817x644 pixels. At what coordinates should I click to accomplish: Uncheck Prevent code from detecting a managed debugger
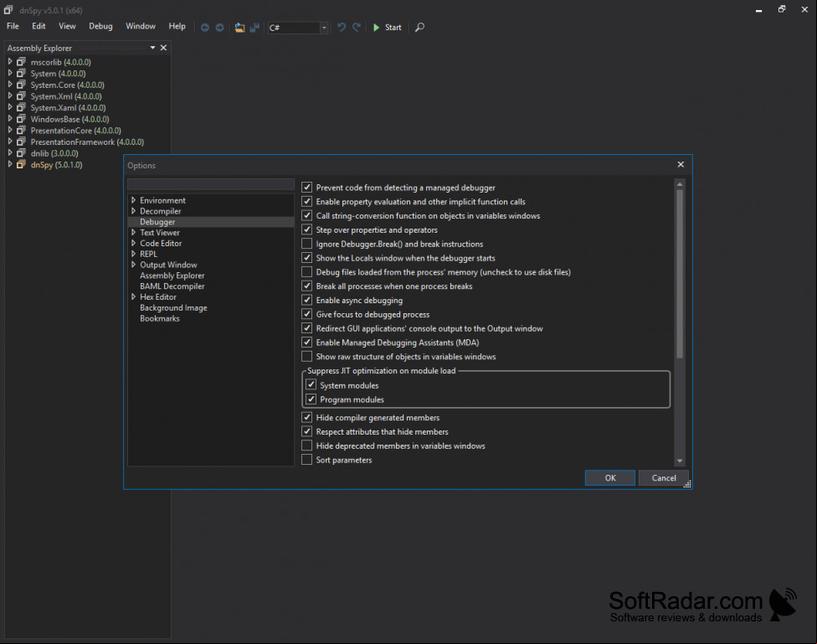(x=307, y=188)
